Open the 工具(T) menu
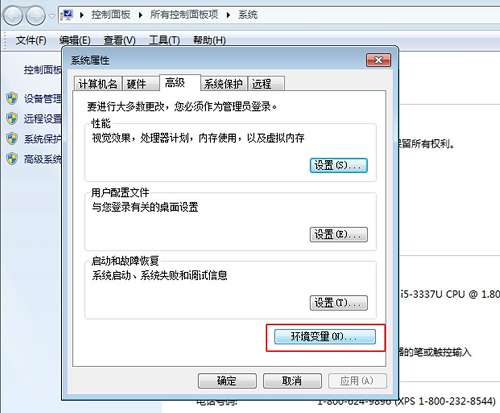 [x=164, y=40]
